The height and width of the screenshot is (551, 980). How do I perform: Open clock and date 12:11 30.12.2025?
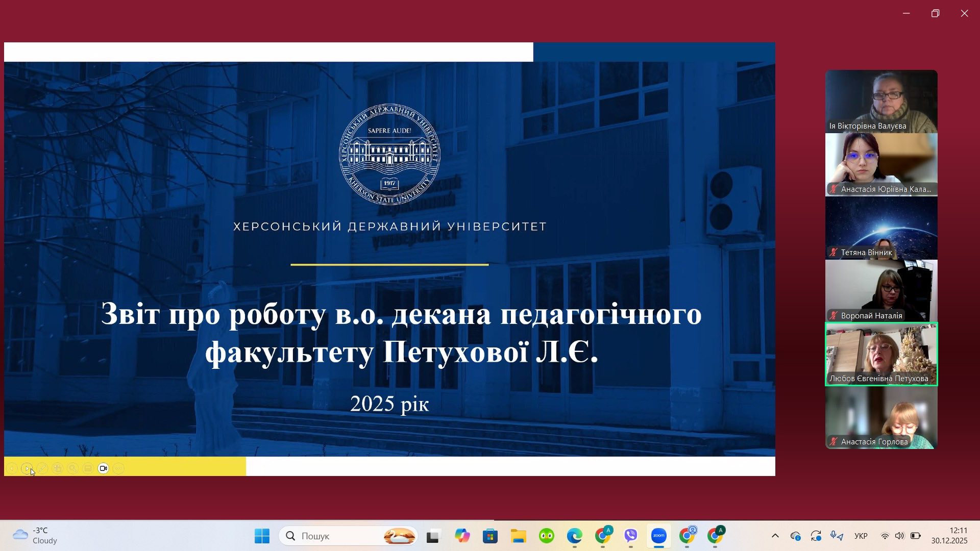(949, 536)
